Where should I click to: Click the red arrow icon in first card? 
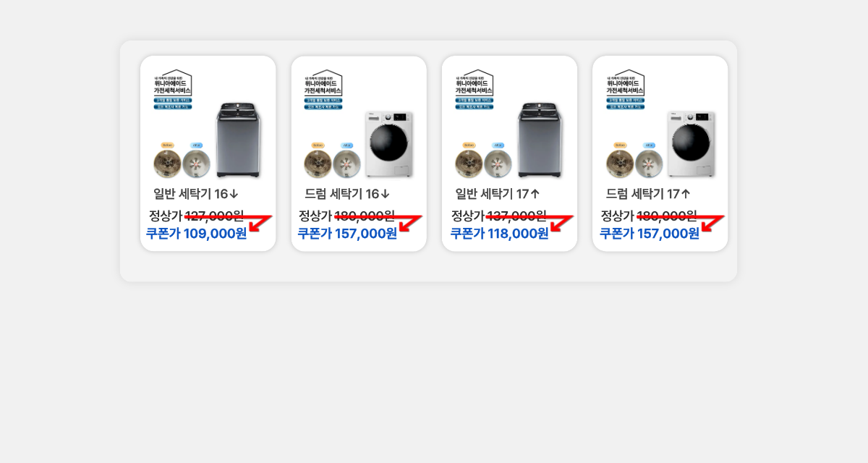click(260, 223)
